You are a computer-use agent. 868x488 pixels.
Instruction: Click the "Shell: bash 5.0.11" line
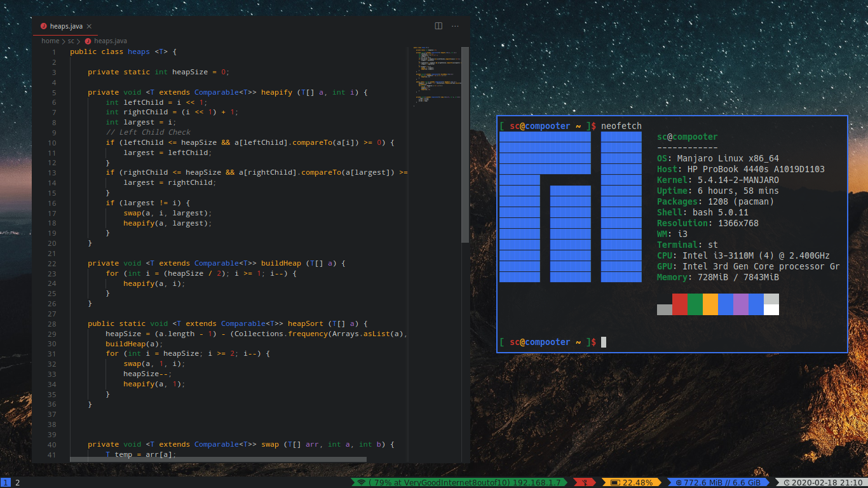tap(703, 212)
